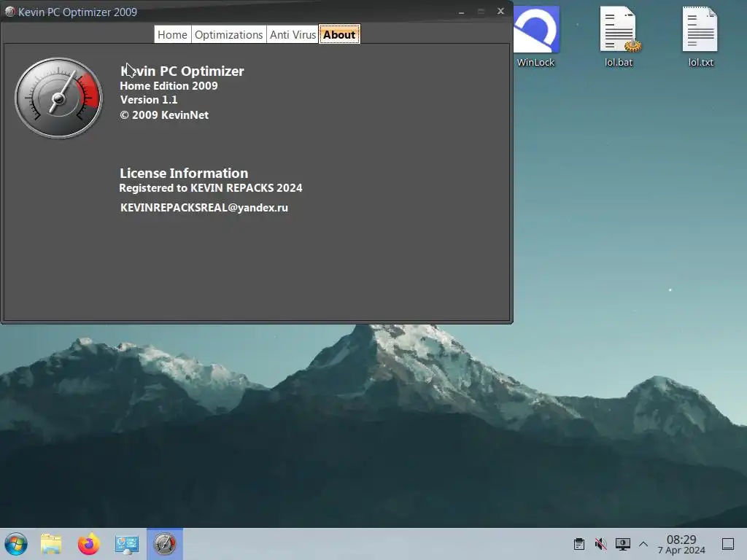747x560 pixels.
Task: Click the muted volume tray icon
Action: pos(601,544)
